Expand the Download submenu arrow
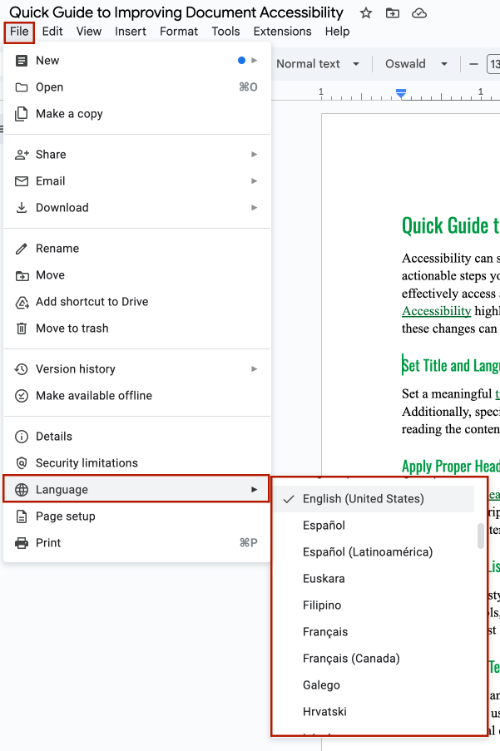Screen dimensions: 500x751 254,208
